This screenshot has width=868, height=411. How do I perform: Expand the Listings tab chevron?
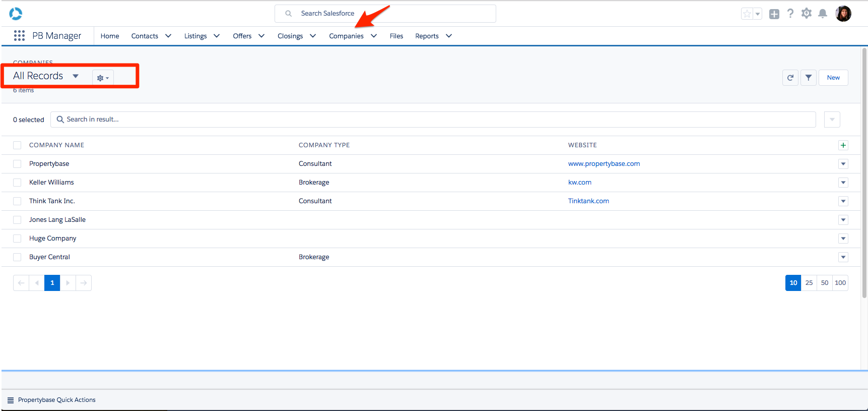217,36
